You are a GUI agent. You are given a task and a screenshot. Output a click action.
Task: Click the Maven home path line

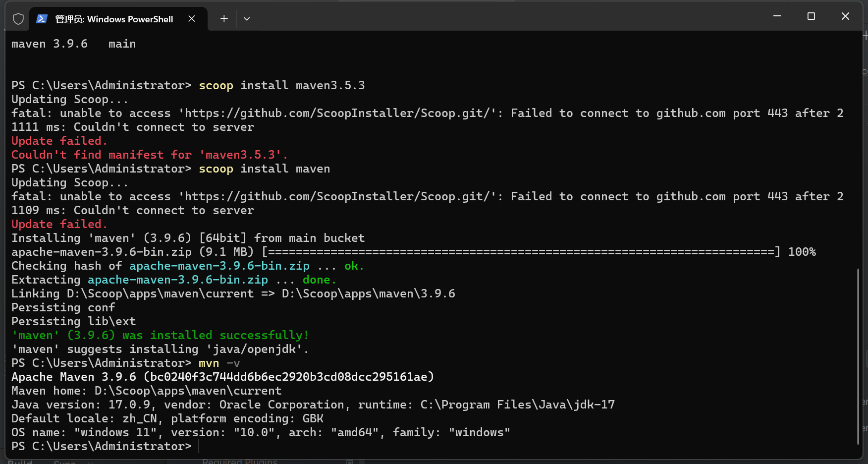pos(146,391)
